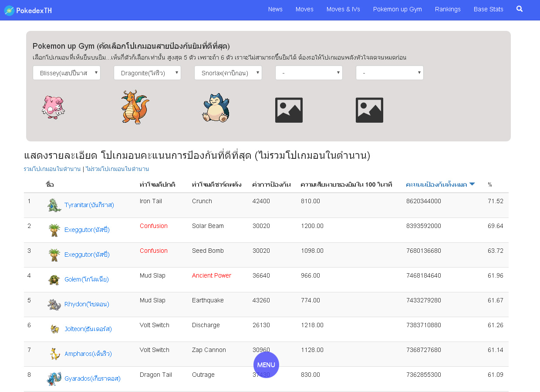
Task: Open the fourth empty Pokemon dropdown
Action: click(x=309, y=73)
